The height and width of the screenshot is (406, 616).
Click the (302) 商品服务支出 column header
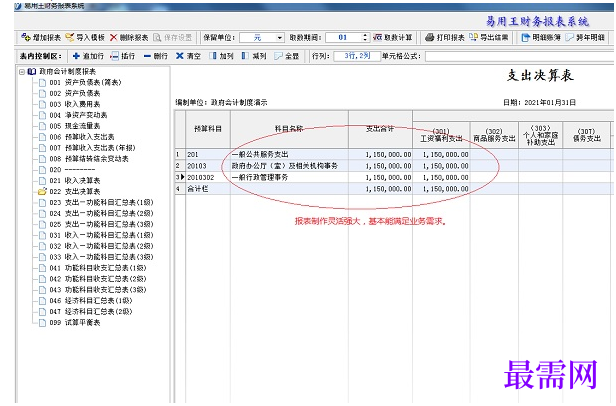pos(494,135)
